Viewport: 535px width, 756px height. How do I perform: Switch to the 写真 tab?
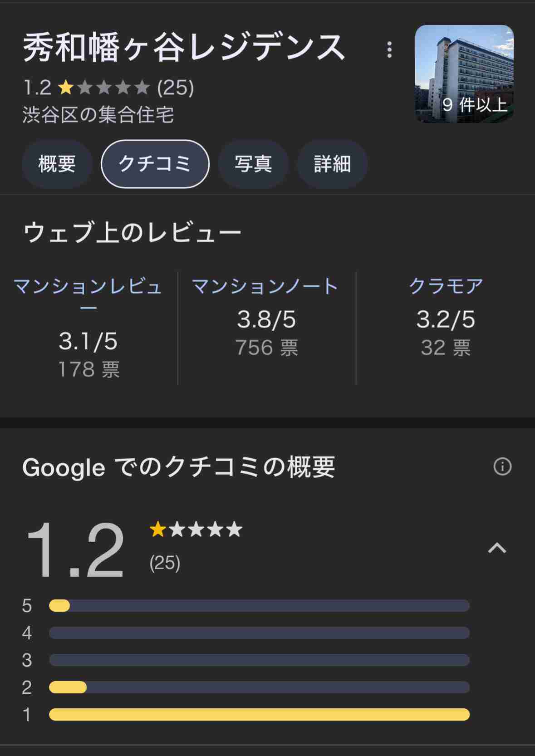click(x=253, y=164)
